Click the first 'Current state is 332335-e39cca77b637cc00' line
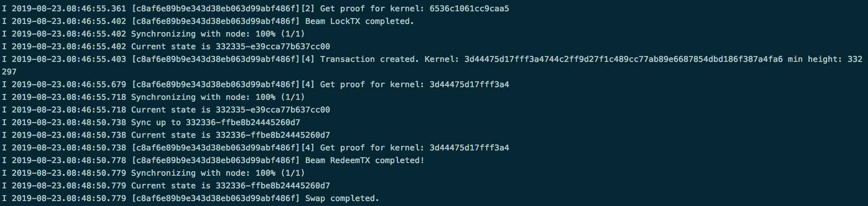The height and width of the screenshot is (206, 868). tap(166, 47)
